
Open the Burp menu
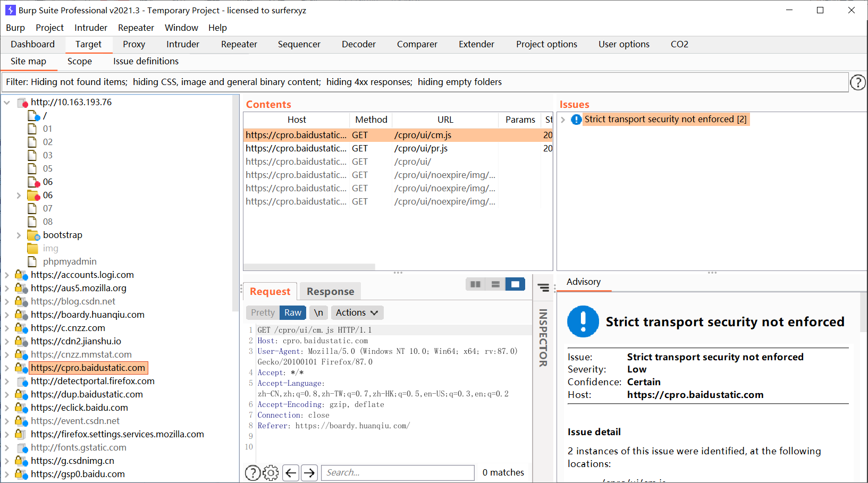pyautogui.click(x=15, y=28)
